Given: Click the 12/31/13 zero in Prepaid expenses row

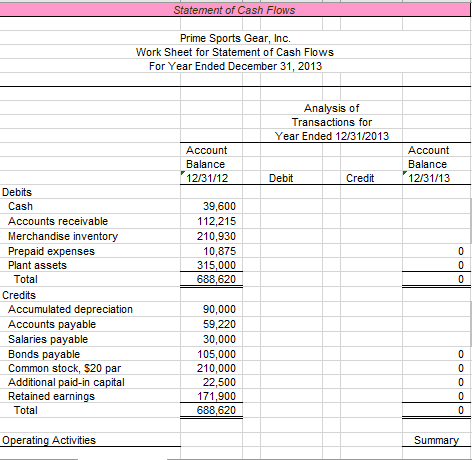Looking at the screenshot, I should click(436, 251).
